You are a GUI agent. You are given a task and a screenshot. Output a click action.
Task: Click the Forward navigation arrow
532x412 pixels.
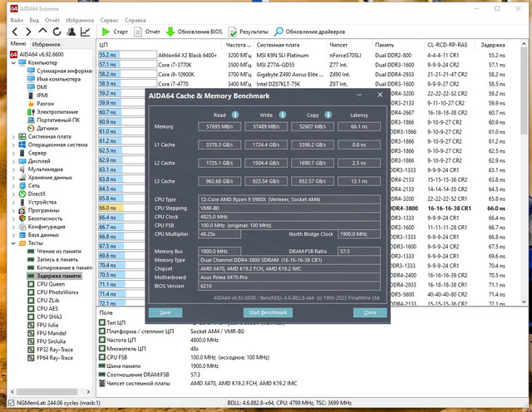pos(28,32)
